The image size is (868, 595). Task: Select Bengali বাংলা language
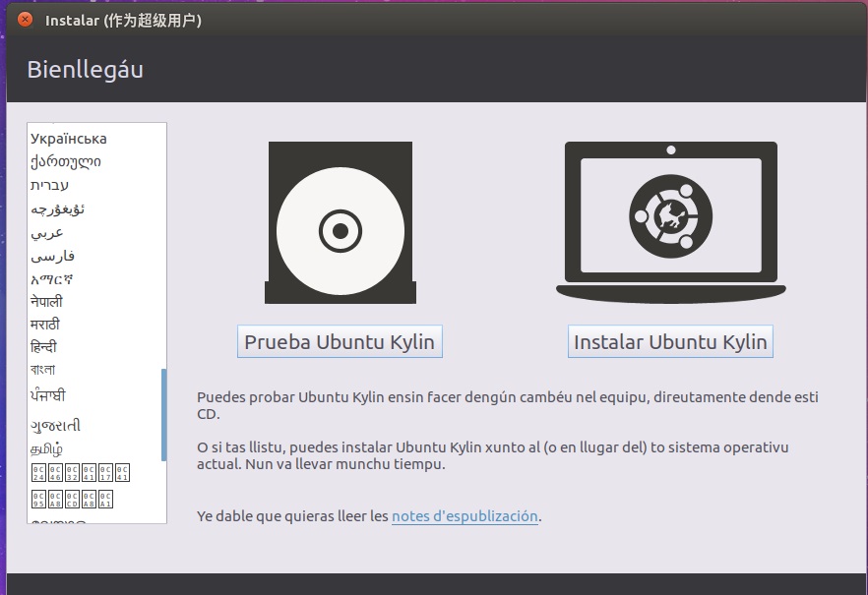point(43,370)
